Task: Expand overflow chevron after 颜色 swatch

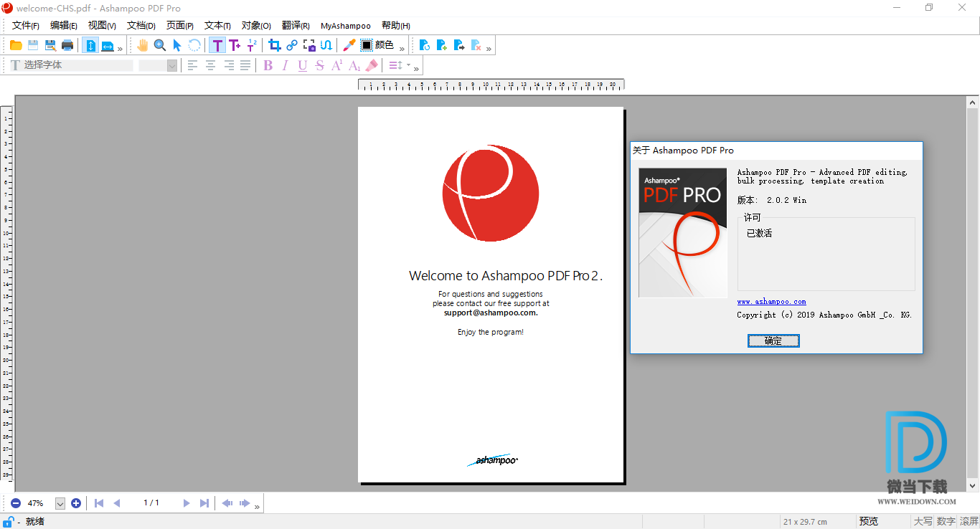Action: (x=402, y=48)
